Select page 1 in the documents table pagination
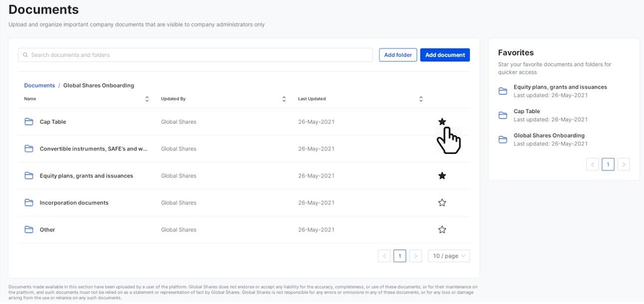 click(399, 256)
